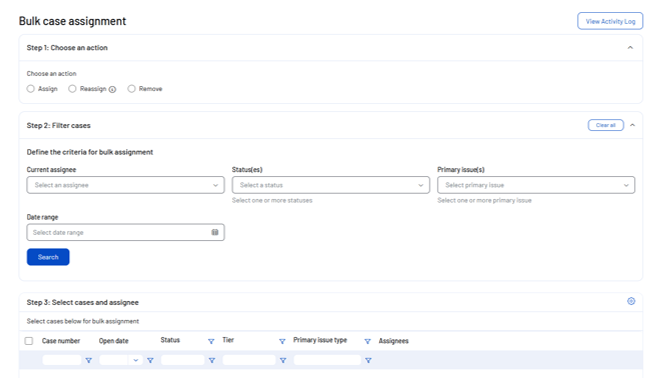This screenshot has height=378, width=651.
Task: Open the Status(es) dropdown
Action: (330, 185)
